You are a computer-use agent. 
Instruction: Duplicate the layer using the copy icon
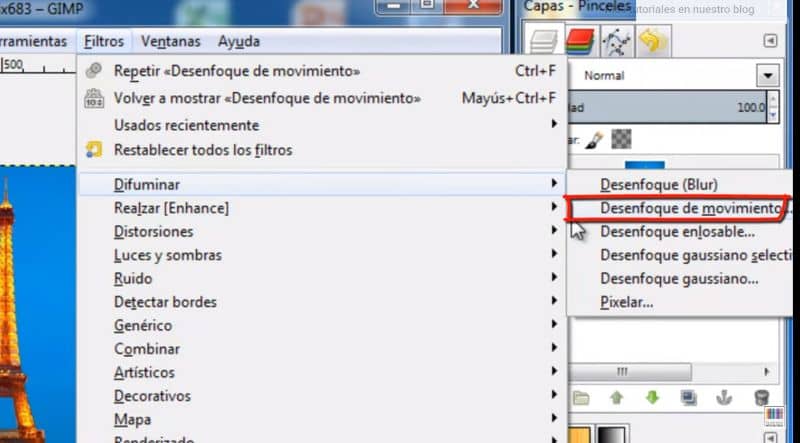(689, 398)
